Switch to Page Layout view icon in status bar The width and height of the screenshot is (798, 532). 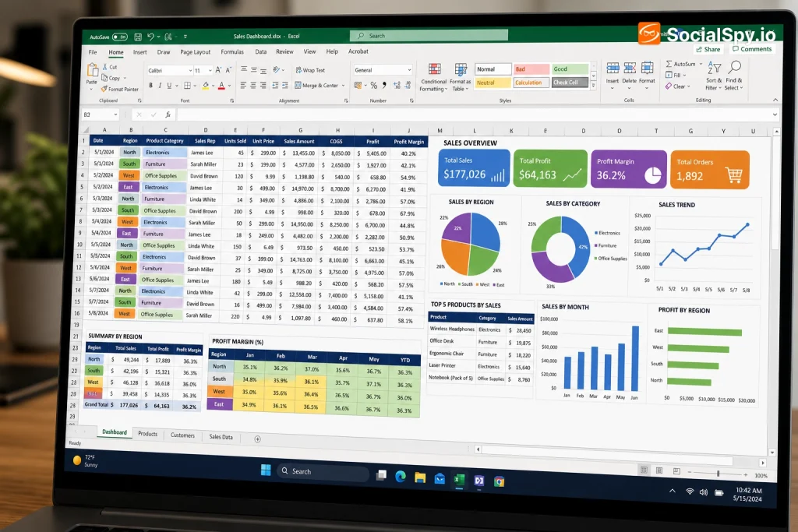(x=659, y=470)
